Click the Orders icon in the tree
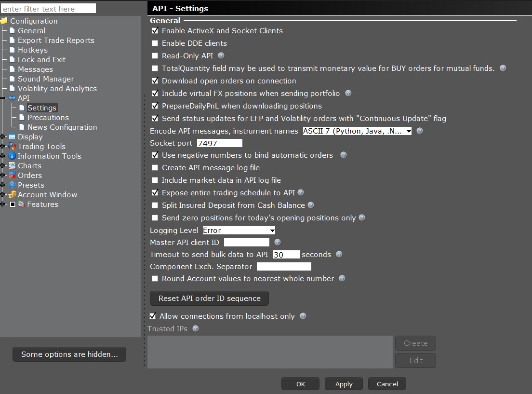 pos(13,175)
